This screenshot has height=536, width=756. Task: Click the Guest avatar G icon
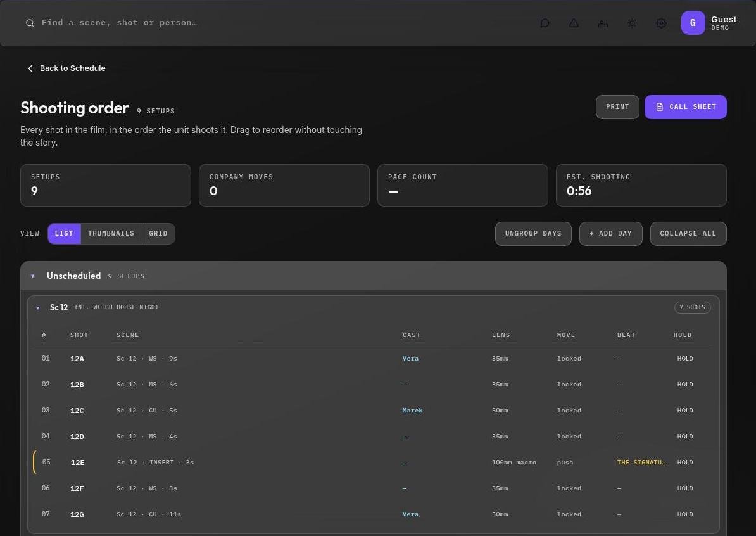point(693,23)
